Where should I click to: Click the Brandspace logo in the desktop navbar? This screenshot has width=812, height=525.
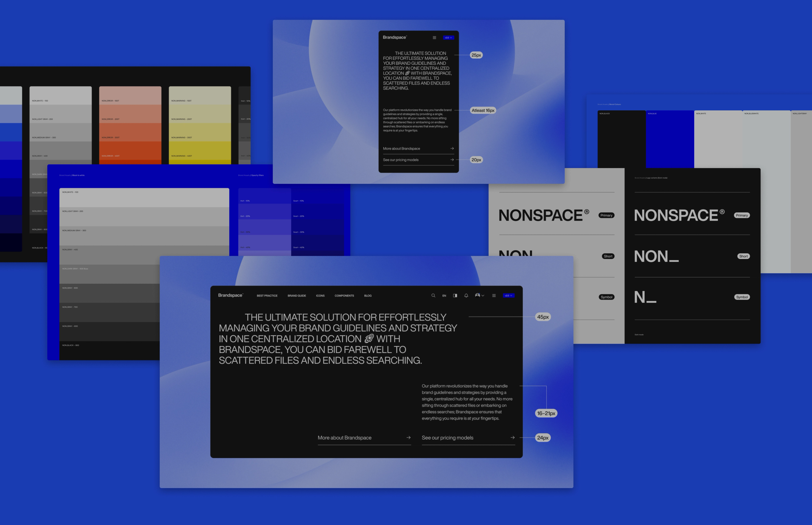[x=231, y=295]
